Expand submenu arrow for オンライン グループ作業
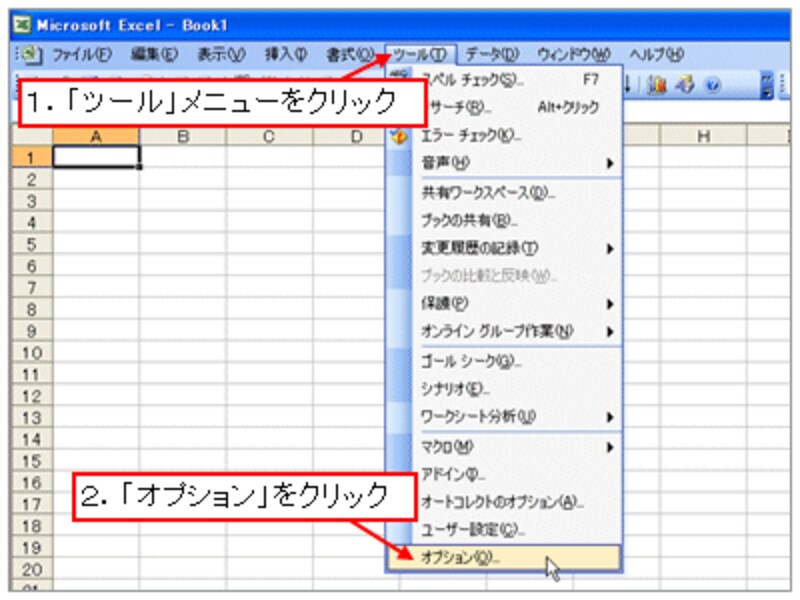Viewport: 800px width, 600px height. (610, 332)
